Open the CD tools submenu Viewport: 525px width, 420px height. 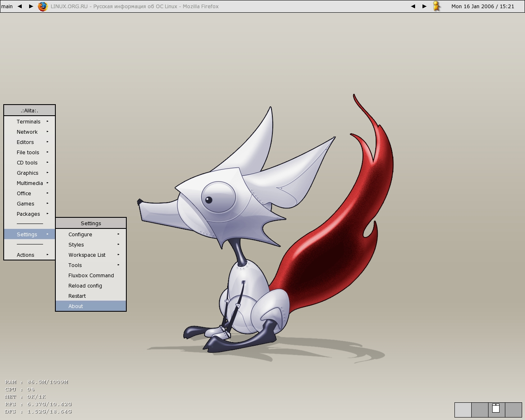tap(30, 162)
